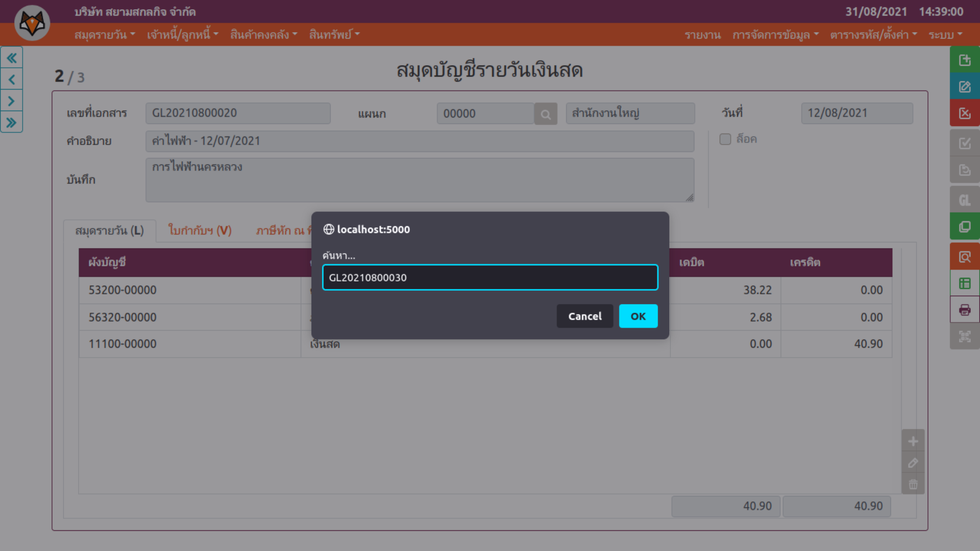Screen dimensions: 980x551
Task: Click the grey checkmark save icon
Action: pyautogui.click(x=965, y=143)
